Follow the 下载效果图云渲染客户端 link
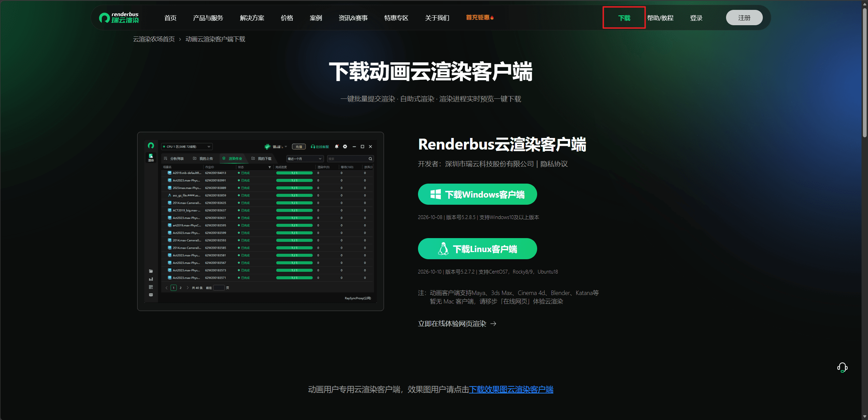The height and width of the screenshot is (420, 868). pos(511,389)
